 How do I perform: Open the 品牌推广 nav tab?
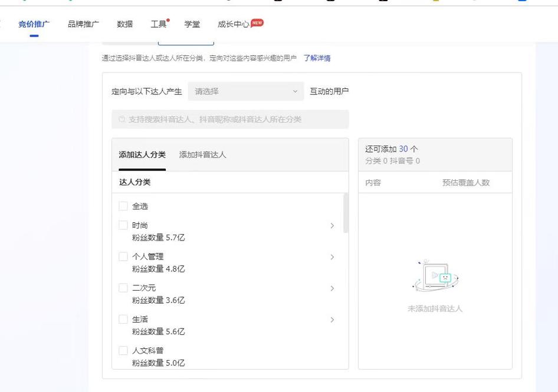coord(83,24)
